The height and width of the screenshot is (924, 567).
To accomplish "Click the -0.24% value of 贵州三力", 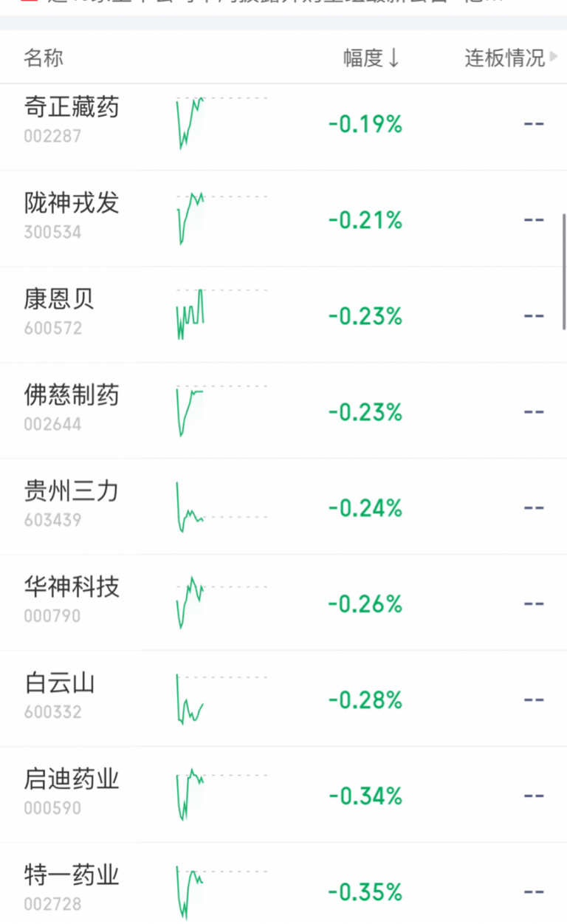I will (365, 508).
